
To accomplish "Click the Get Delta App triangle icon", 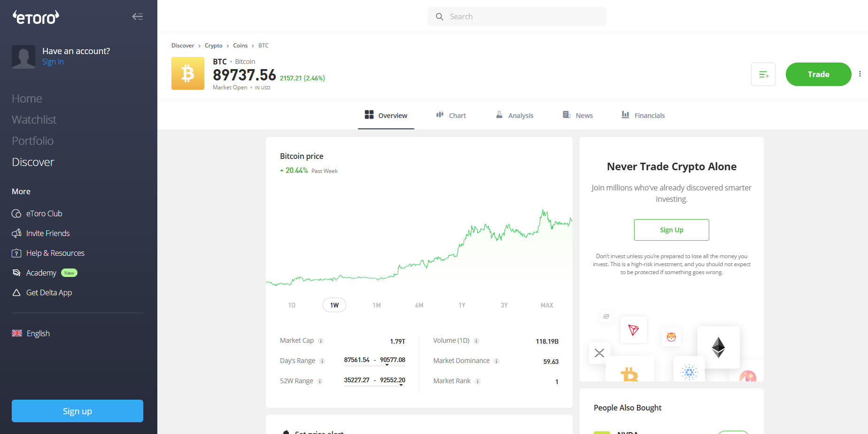I will 16,292.
